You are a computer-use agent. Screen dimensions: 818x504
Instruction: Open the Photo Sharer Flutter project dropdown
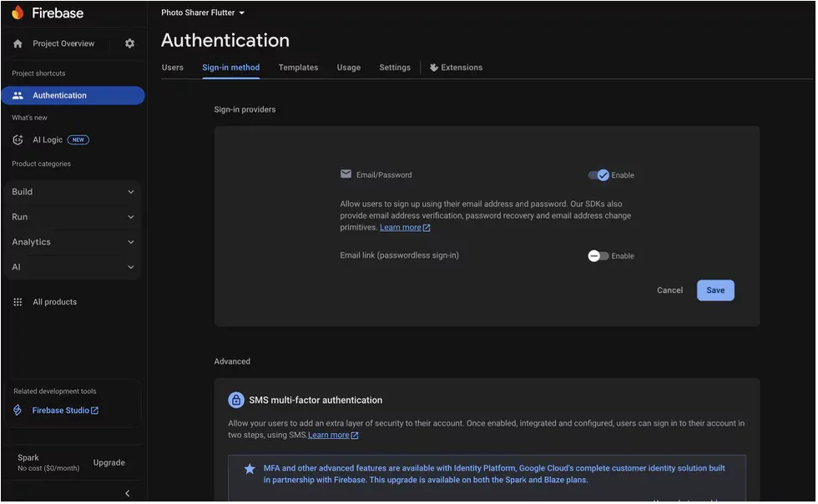pos(203,13)
